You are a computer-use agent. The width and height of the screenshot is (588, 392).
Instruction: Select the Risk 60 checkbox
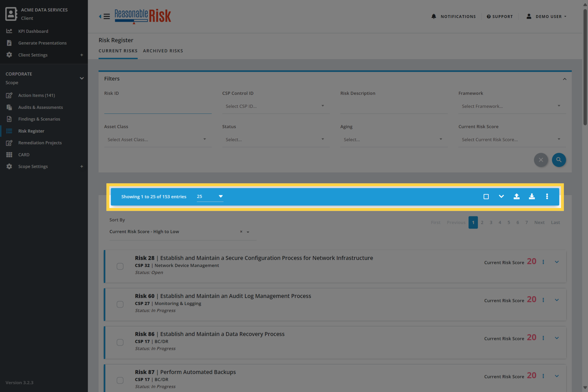tap(120, 304)
